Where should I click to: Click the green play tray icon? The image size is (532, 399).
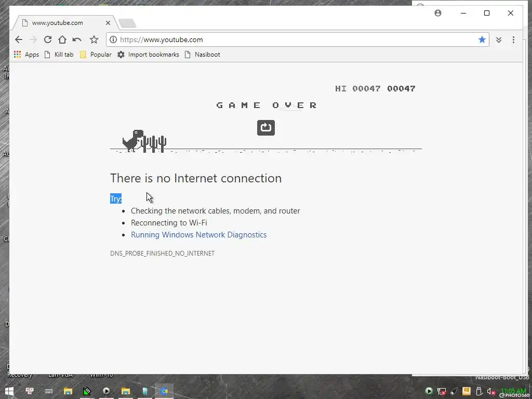point(429,391)
